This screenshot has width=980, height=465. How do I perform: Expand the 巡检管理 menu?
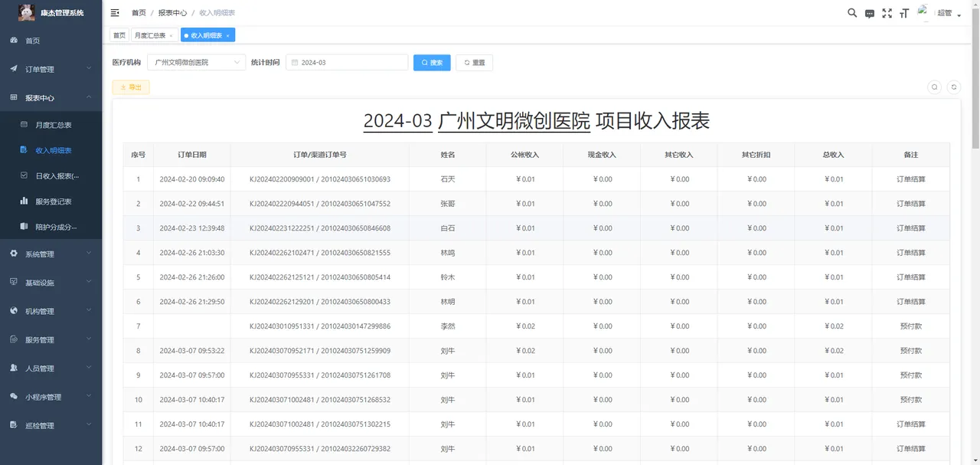click(51, 425)
